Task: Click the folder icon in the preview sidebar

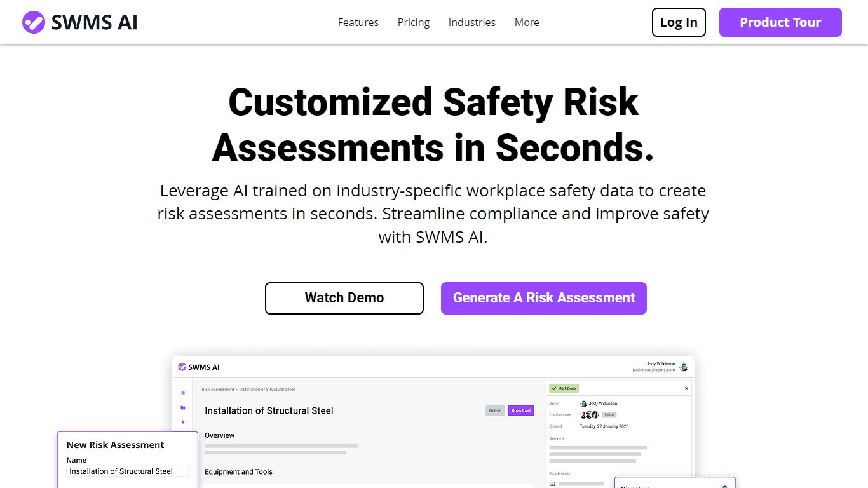Action: pos(183,408)
